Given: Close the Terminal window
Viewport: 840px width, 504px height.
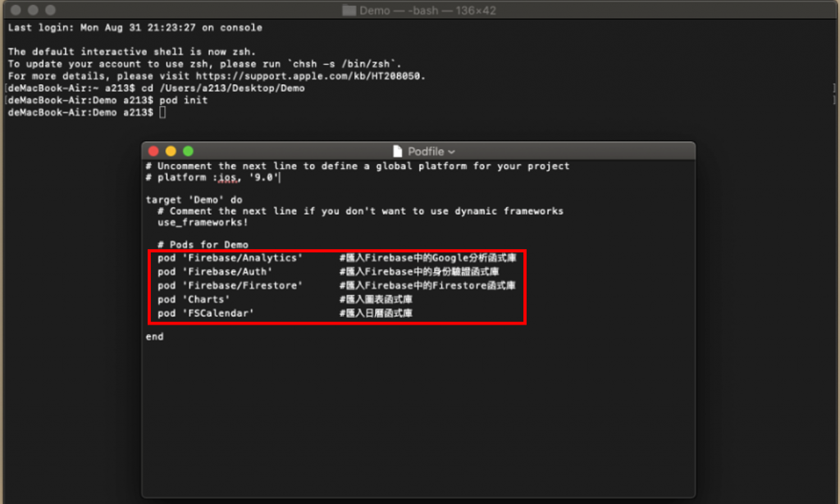Looking at the screenshot, I should [16, 10].
